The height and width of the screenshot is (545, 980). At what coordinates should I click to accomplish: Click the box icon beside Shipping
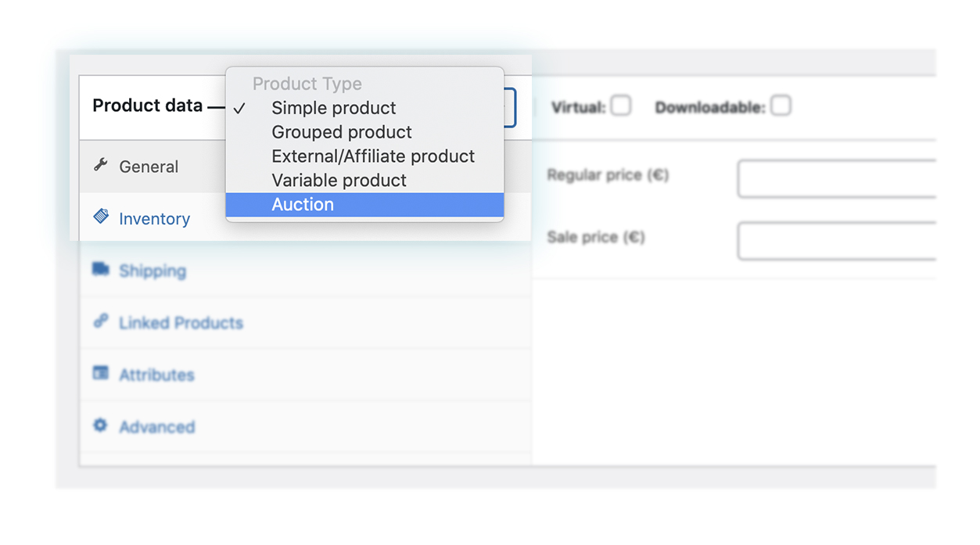click(x=100, y=270)
